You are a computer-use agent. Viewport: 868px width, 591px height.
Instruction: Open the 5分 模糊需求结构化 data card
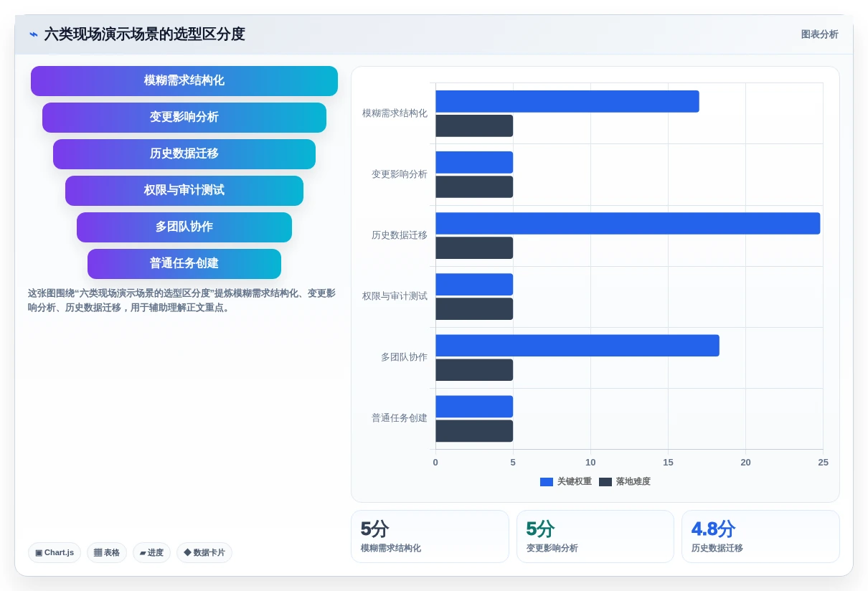click(x=430, y=536)
